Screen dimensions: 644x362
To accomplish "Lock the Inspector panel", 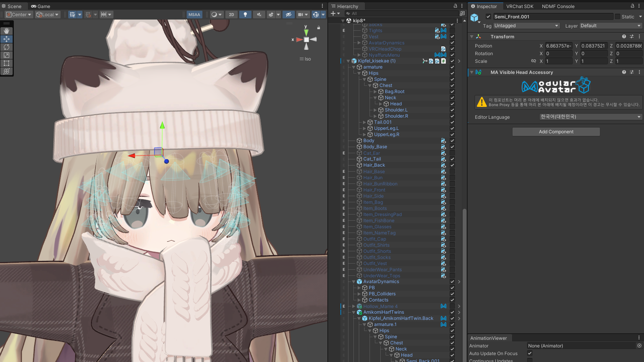I will click(x=632, y=6).
